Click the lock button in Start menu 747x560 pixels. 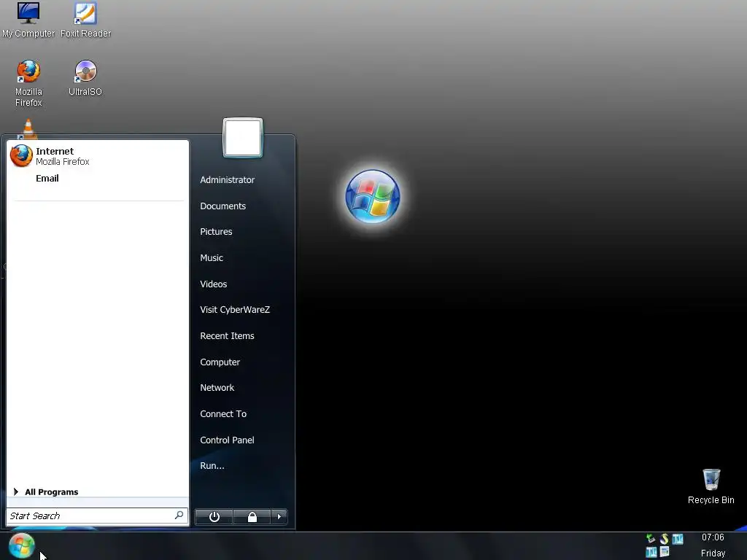tap(252, 517)
